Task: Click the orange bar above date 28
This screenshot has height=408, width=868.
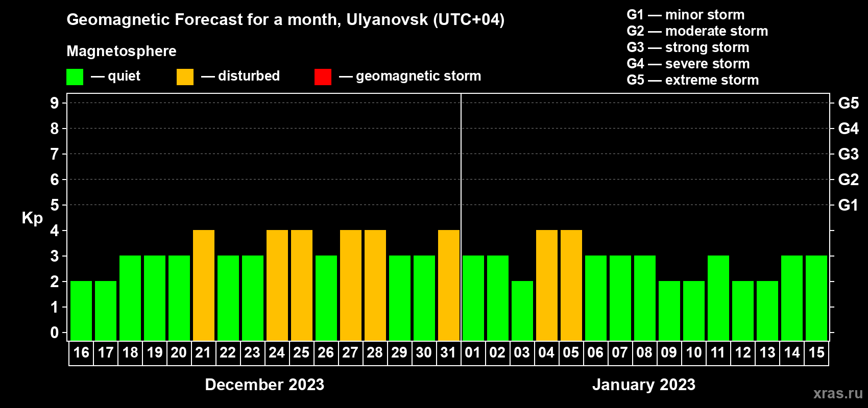Action: pos(375,285)
